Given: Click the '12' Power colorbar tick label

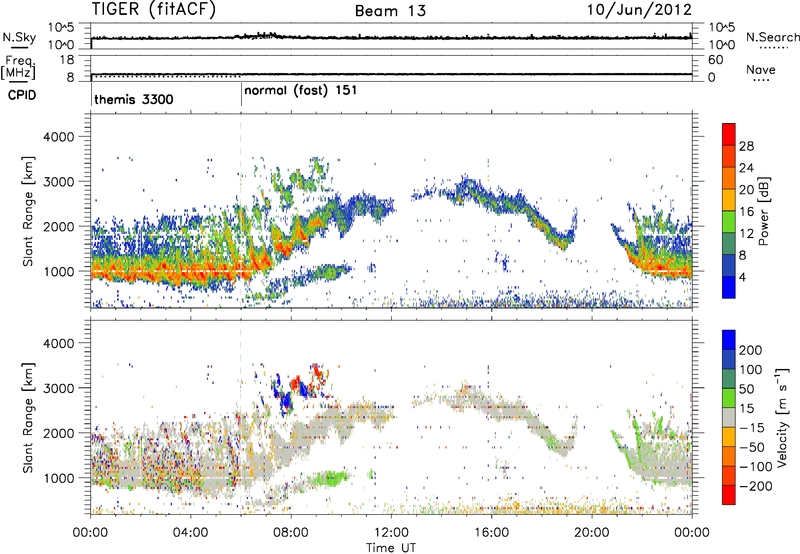Looking at the screenshot, I should point(746,234).
